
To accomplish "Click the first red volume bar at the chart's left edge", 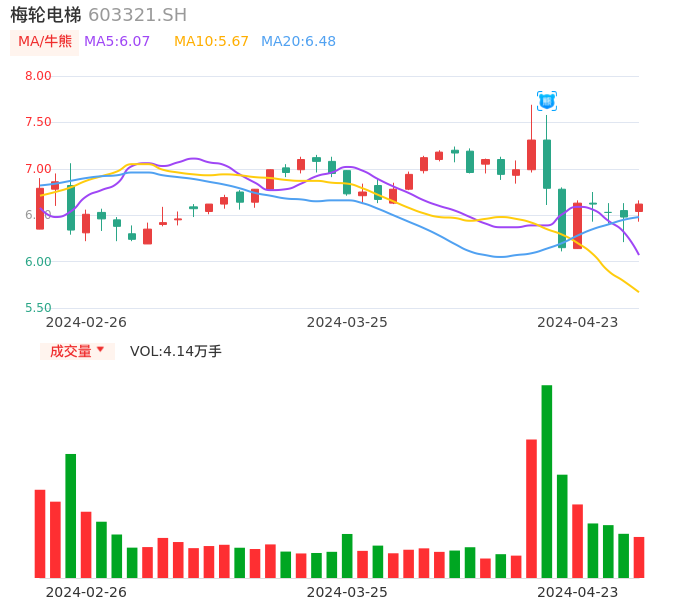I will pos(40,533).
